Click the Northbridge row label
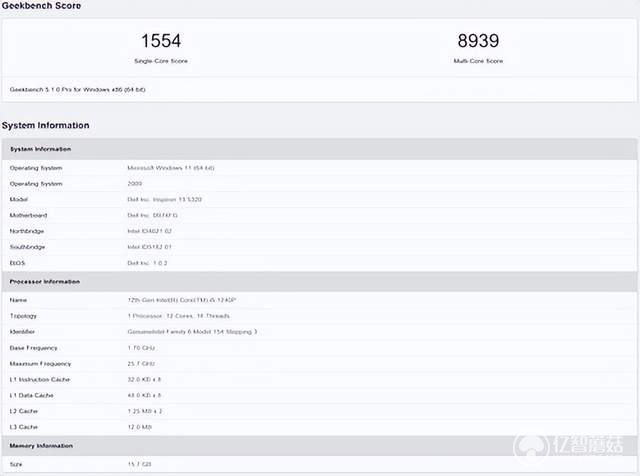This screenshot has height=476, width=640. (x=27, y=231)
